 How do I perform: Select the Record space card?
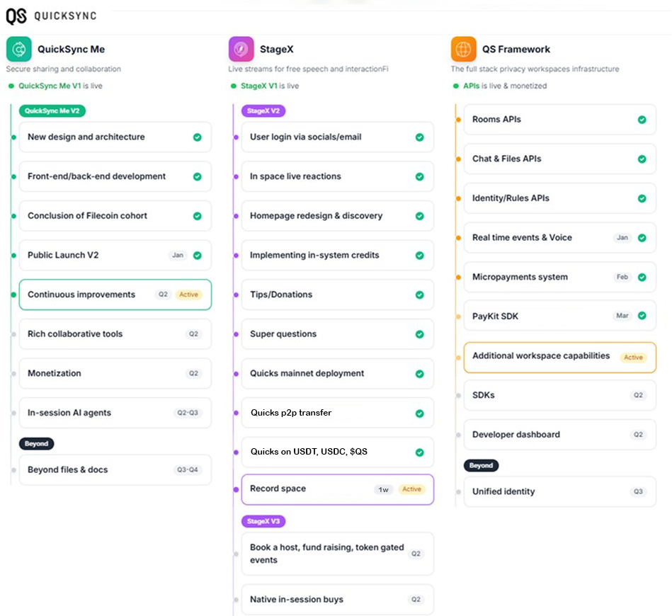pyautogui.click(x=338, y=489)
